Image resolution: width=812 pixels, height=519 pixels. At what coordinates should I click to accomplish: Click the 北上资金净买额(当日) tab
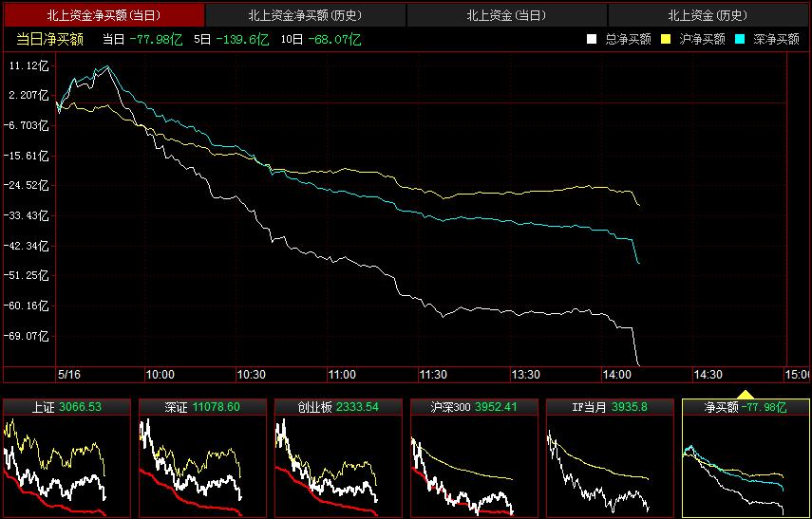pyautogui.click(x=104, y=15)
